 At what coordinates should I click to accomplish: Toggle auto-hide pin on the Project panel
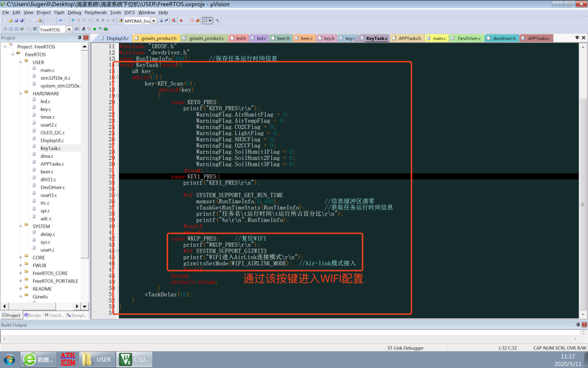(x=79, y=38)
